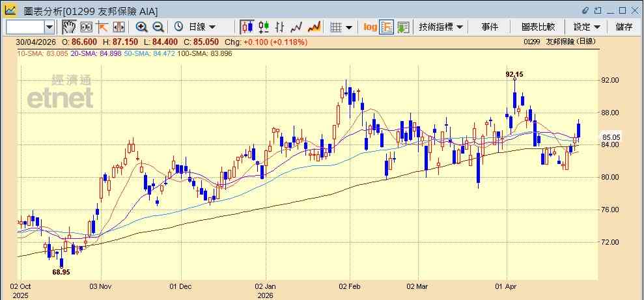Click the split-range compare icon
Image resolution: width=644 pixels, height=300 pixels.
coord(119,27)
